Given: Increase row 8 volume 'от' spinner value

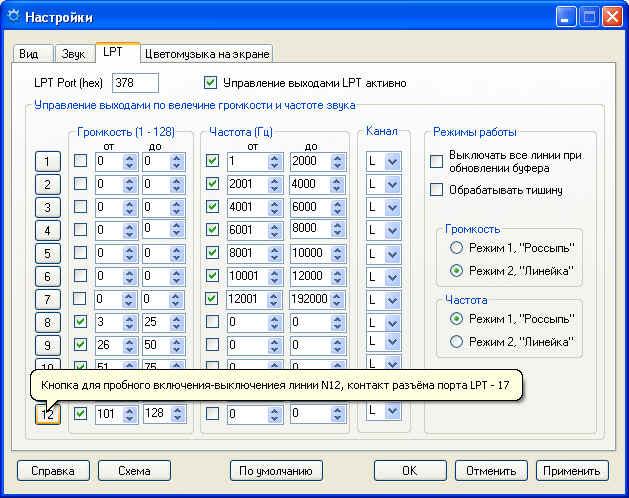Looking at the screenshot, I should pyautogui.click(x=129, y=318).
